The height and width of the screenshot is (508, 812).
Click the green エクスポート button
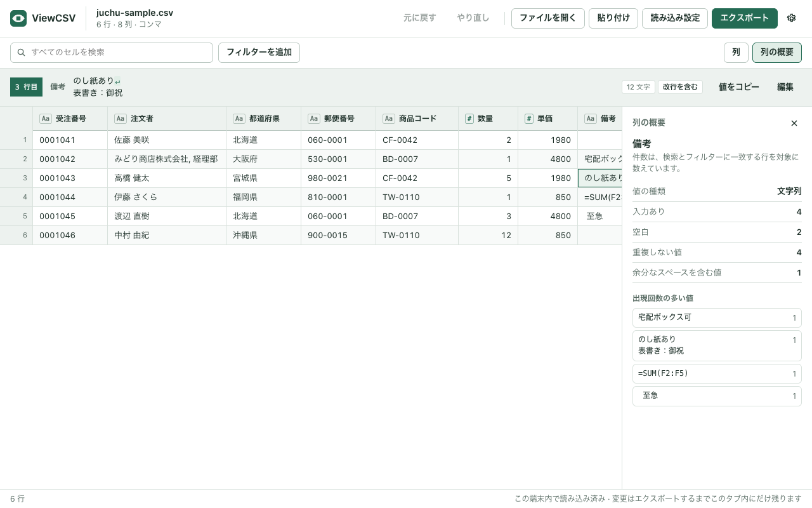coord(745,18)
